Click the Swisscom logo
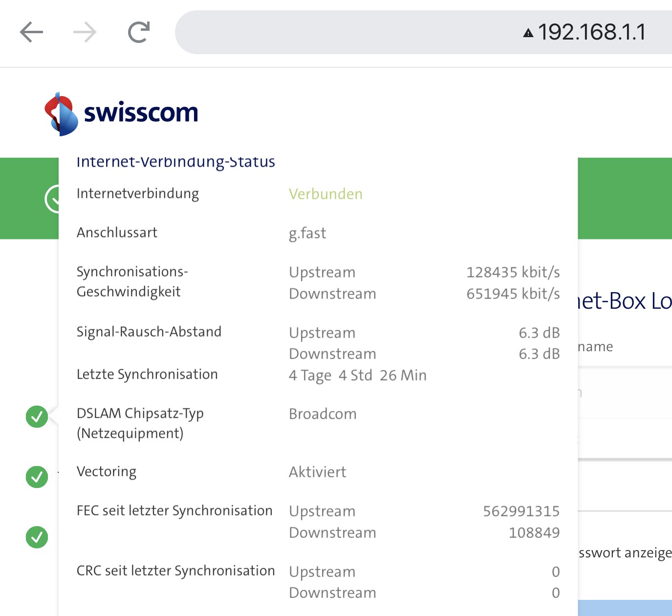 [x=121, y=114]
